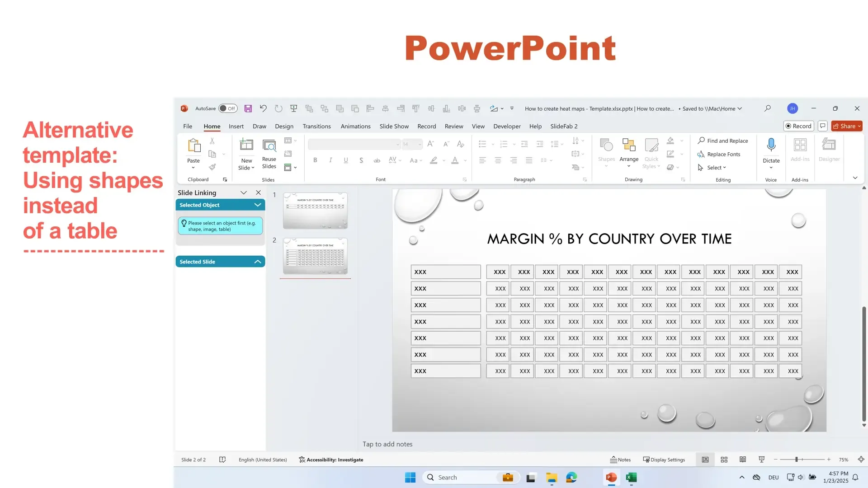Open Excel from the taskbar
Screen dimensions: 868x488
tap(631, 478)
